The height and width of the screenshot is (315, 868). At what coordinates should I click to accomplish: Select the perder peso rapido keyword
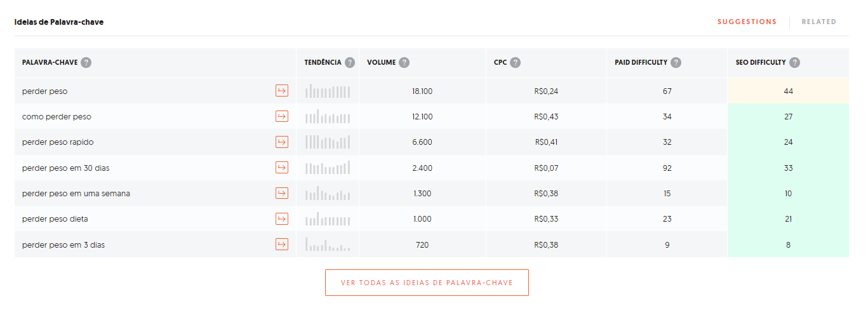(x=58, y=142)
